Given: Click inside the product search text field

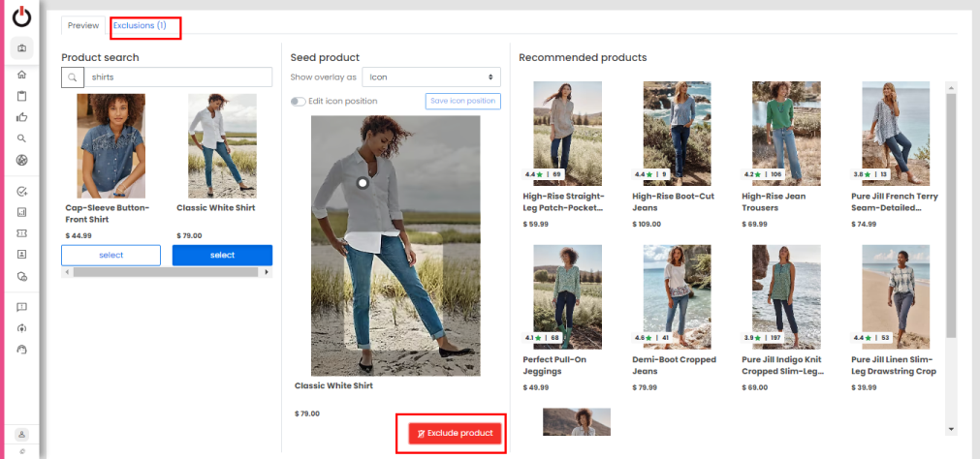Looking at the screenshot, I should point(179,77).
